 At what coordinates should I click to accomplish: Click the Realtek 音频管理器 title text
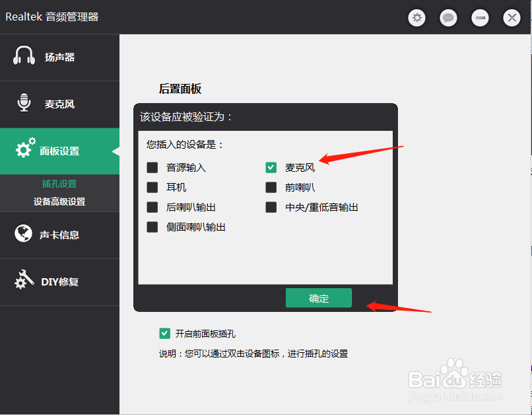coord(52,17)
